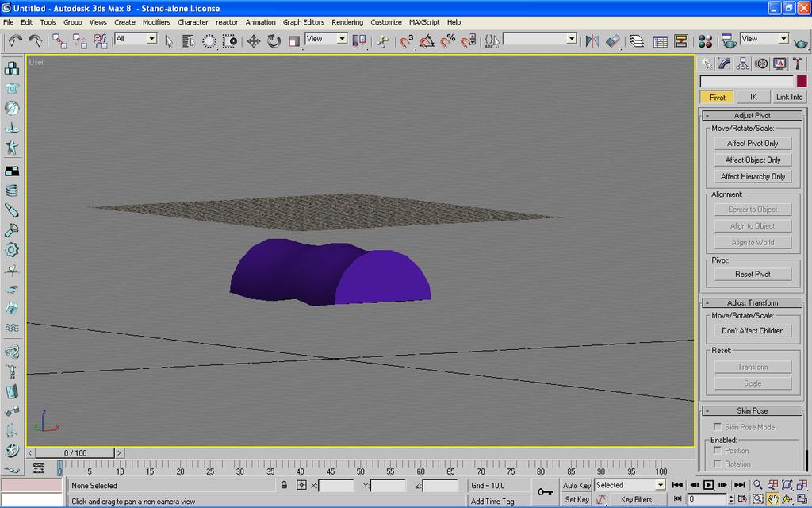Screen dimensions: 812x508
Task: Open the Render Scene dialog icon
Action: tap(729, 41)
